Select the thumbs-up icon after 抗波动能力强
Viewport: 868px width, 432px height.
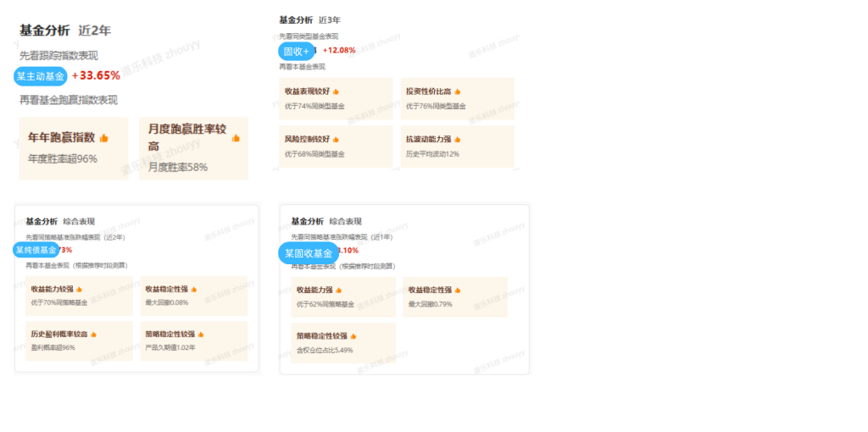(x=458, y=139)
